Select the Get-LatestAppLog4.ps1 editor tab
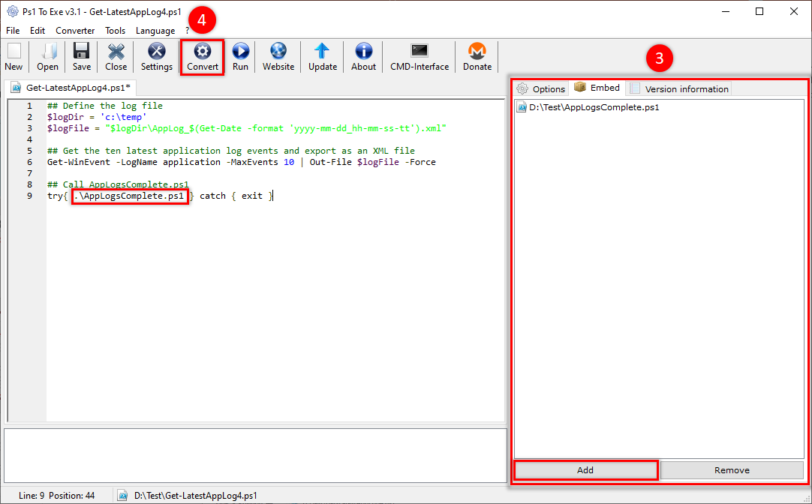Viewport: 812px width, 504px height. [x=71, y=88]
